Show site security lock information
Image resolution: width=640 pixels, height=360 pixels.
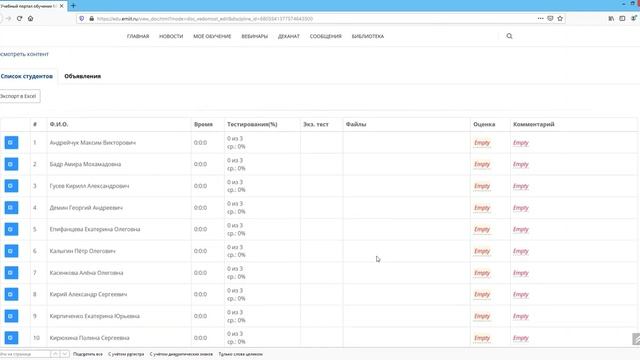(x=91, y=18)
